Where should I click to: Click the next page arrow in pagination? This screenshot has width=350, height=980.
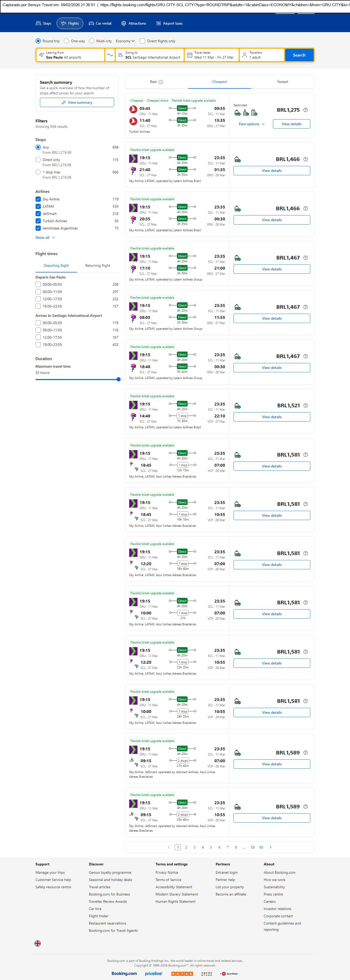point(270,847)
